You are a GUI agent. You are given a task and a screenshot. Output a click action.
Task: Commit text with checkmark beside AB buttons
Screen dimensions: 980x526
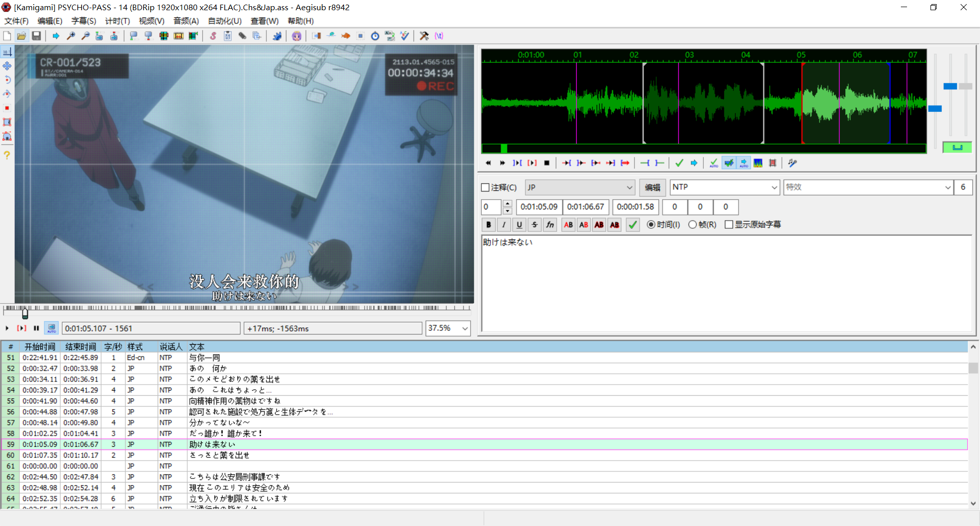tap(633, 225)
